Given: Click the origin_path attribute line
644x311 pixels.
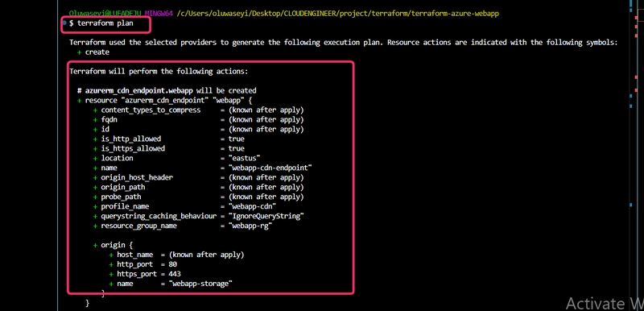Looking at the screenshot, I should pyautogui.click(x=198, y=187).
